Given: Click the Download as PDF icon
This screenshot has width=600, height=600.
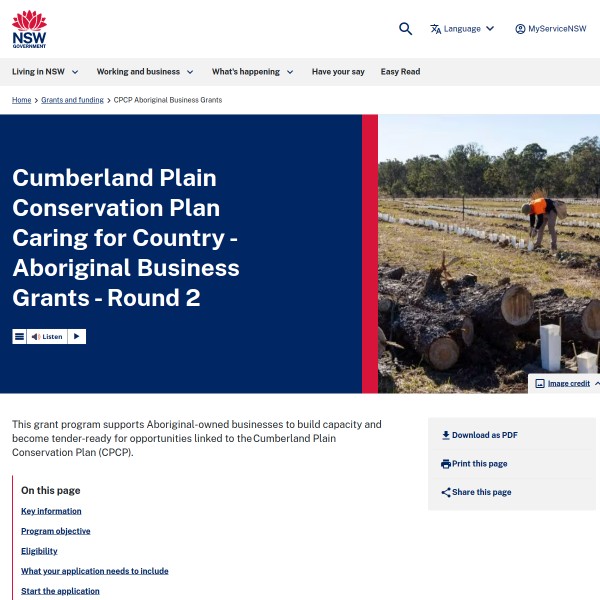Looking at the screenshot, I should tap(446, 436).
